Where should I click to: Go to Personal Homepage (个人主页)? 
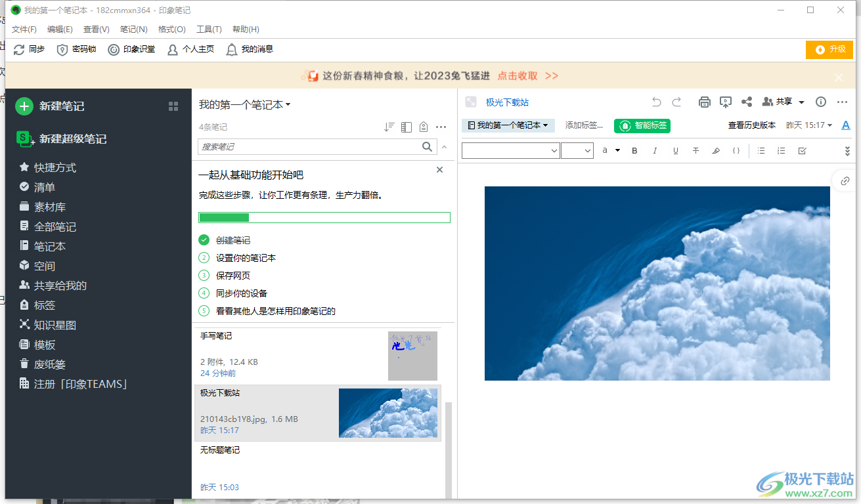[191, 49]
